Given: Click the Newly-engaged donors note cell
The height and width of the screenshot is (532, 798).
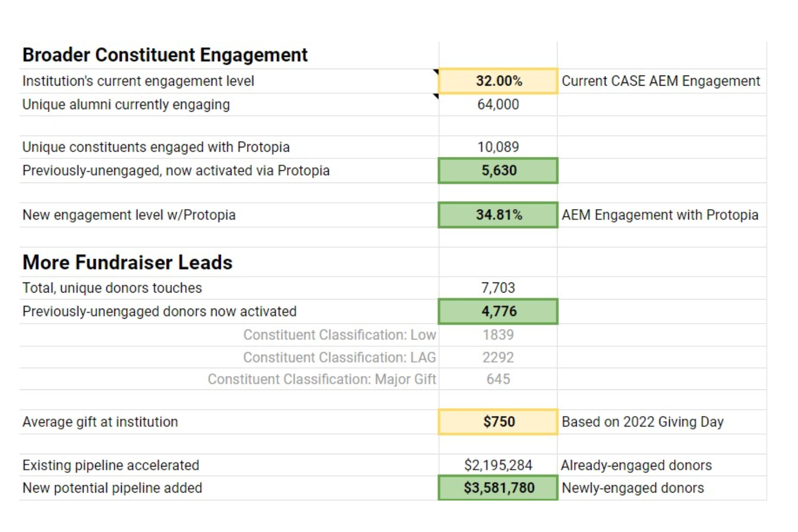Looking at the screenshot, I should click(633, 488).
